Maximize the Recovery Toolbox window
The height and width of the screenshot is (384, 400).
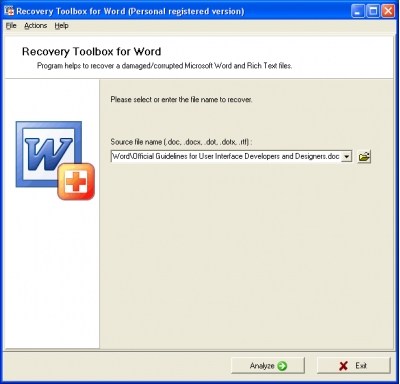(373, 11)
